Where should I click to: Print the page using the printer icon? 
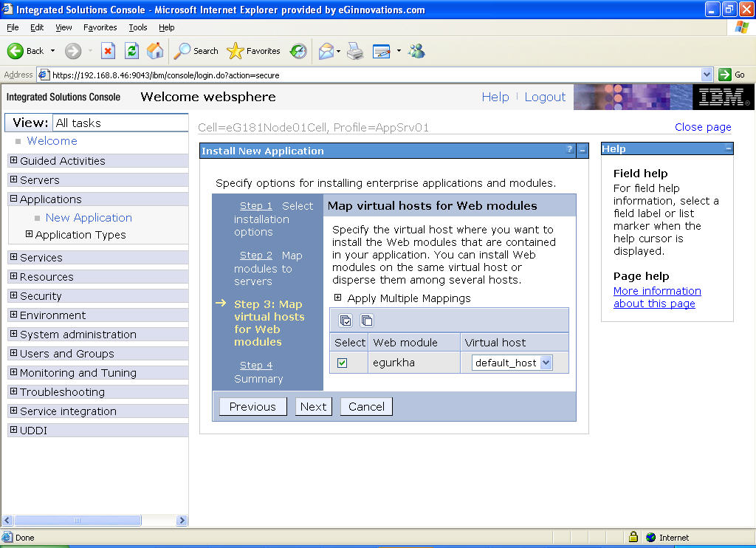(x=355, y=51)
